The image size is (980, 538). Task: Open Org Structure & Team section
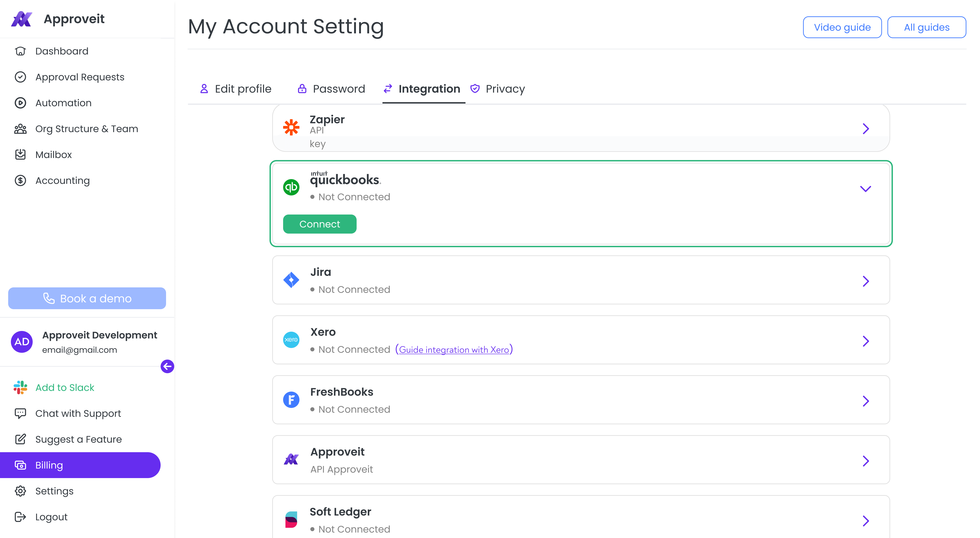(86, 129)
